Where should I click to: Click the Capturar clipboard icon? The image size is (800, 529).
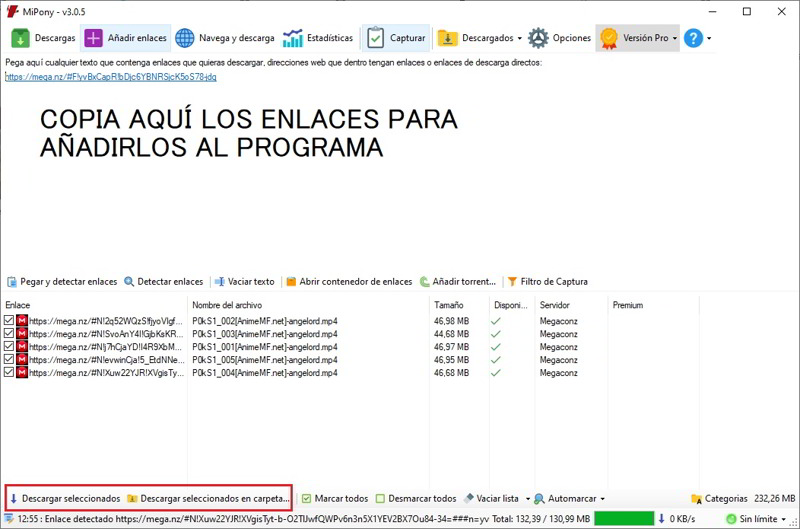[x=375, y=38]
